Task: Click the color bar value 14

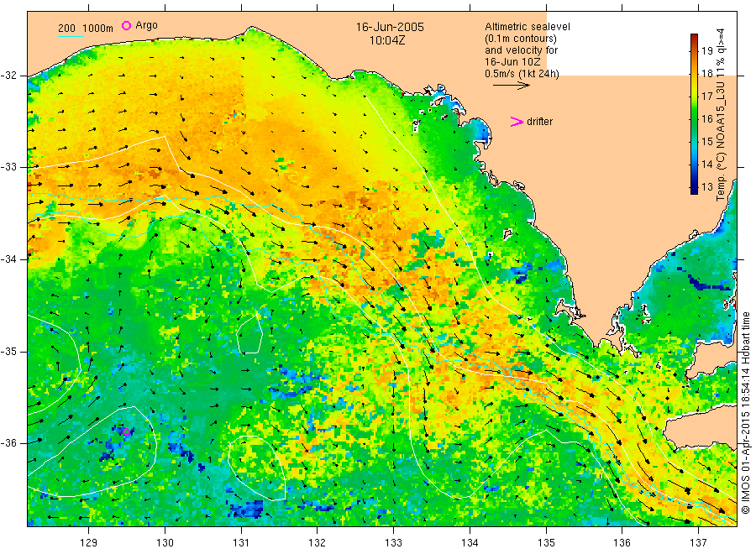Action: (x=706, y=164)
